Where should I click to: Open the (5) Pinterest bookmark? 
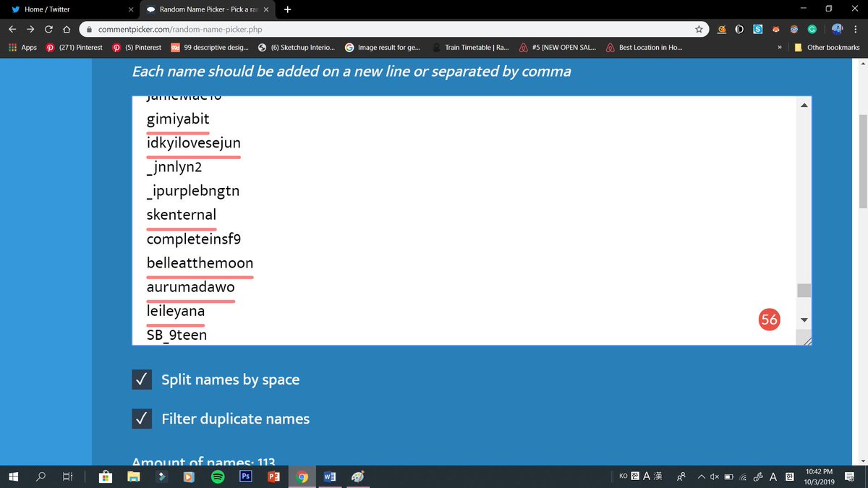(136, 48)
